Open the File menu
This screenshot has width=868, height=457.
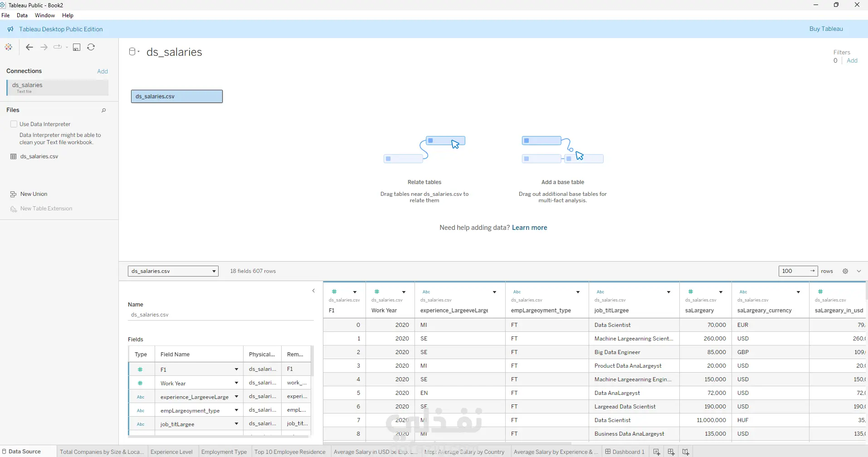5,15
